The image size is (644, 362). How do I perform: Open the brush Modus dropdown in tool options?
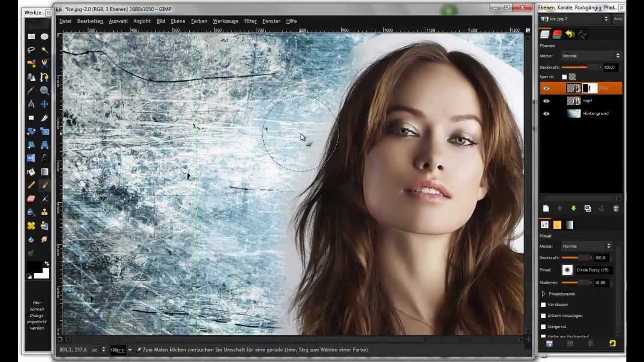pos(587,246)
